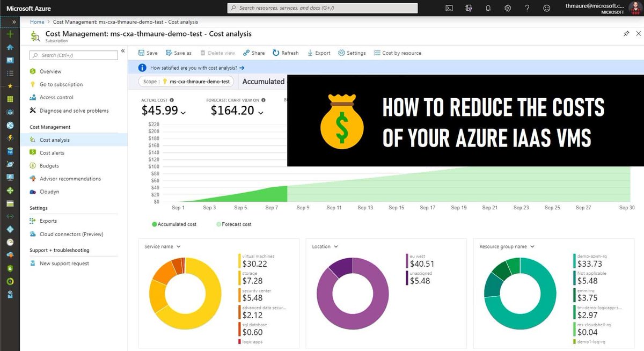The width and height of the screenshot is (644, 351).
Task: Click Export in the command bar
Action: 319,53
